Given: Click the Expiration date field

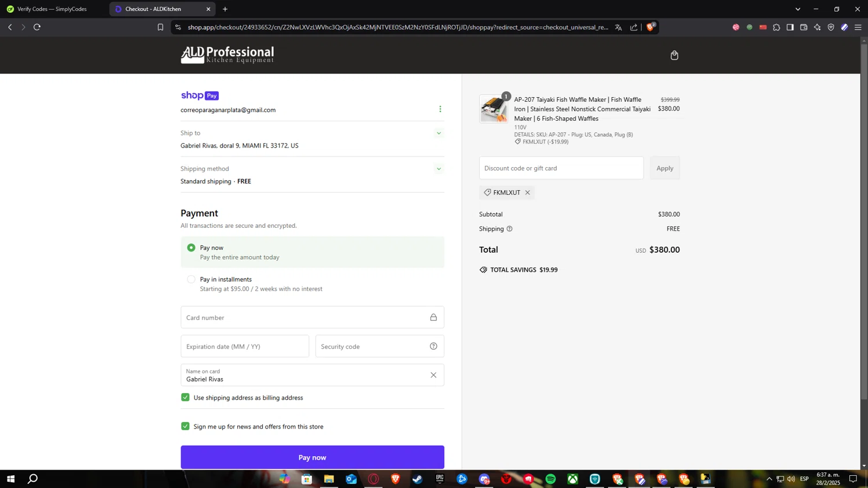Looking at the screenshot, I should (245, 346).
